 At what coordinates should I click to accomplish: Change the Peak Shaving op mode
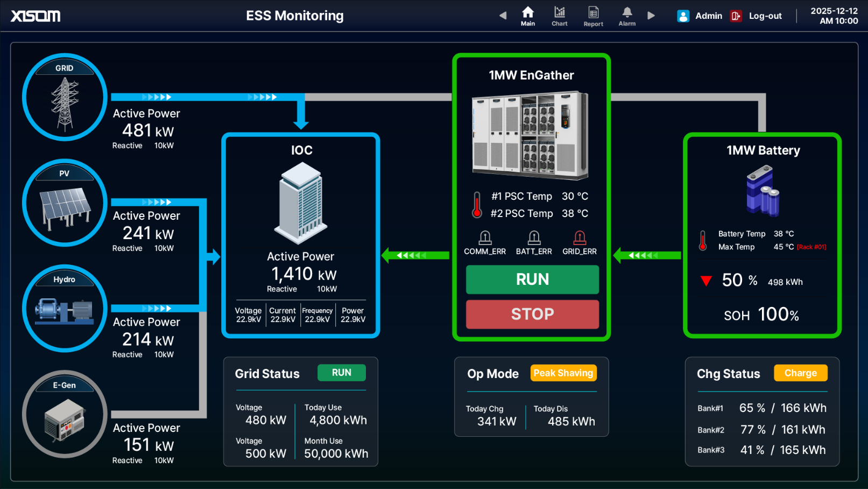click(x=563, y=373)
